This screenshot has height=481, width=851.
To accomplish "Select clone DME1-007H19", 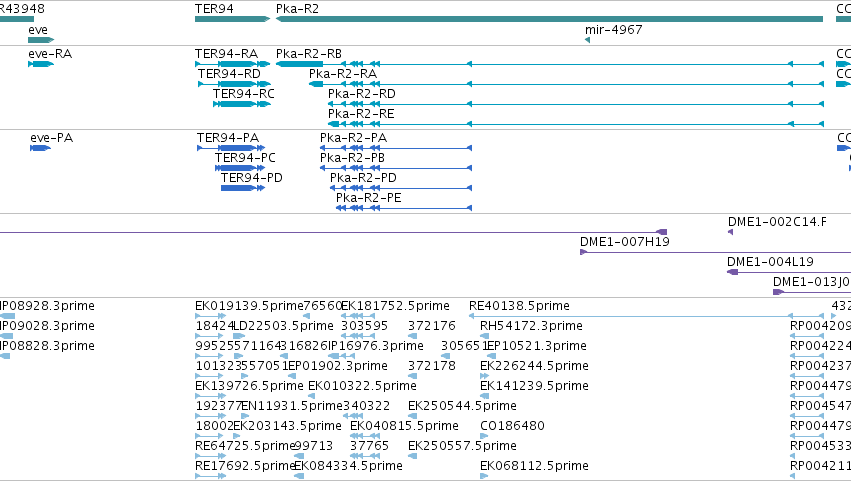I will tap(625, 242).
